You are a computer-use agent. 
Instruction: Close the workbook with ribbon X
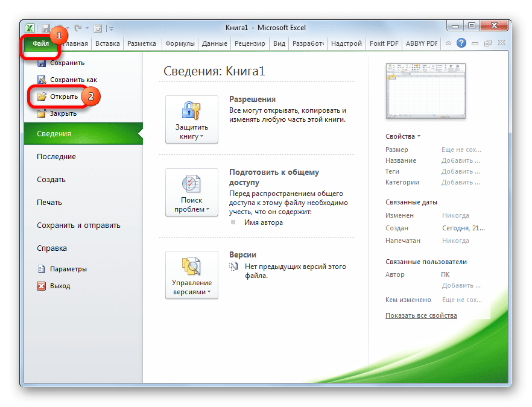(501, 43)
